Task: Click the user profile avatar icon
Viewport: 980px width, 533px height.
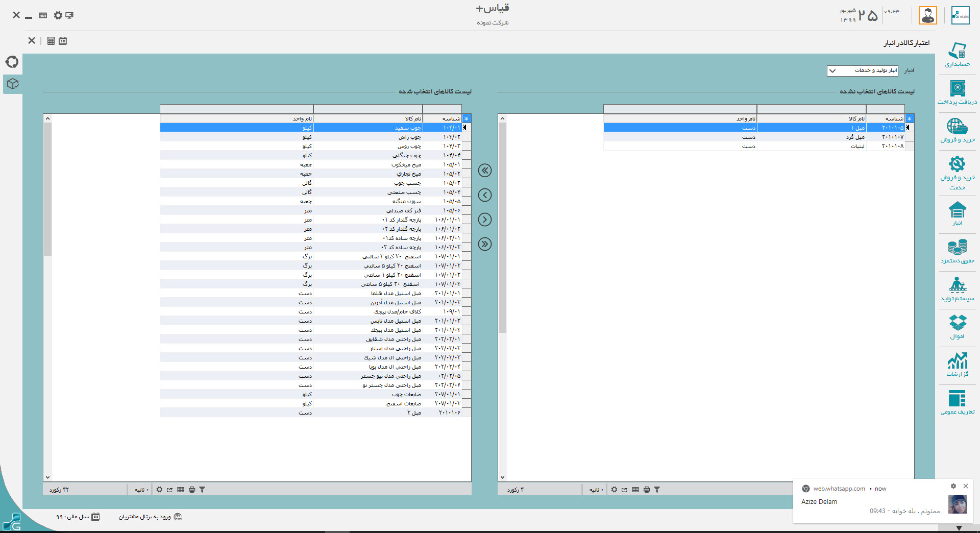Action: [x=928, y=15]
